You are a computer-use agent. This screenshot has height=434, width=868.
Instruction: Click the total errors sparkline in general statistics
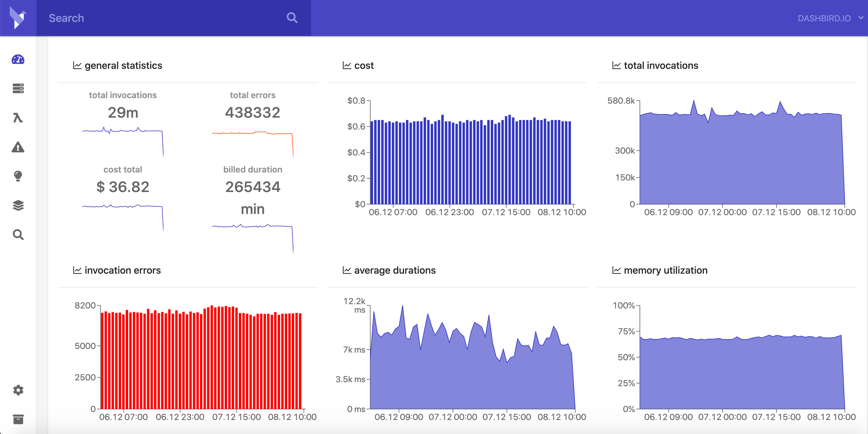coord(252,133)
